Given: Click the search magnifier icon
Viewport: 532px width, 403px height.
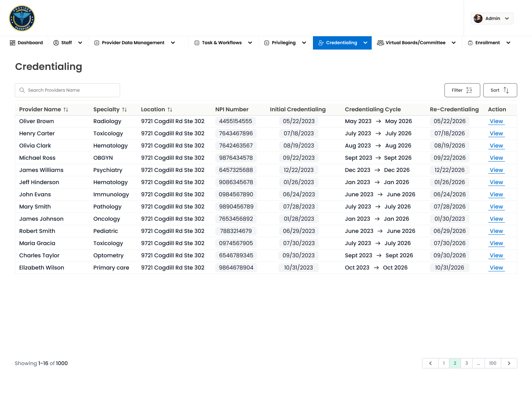Looking at the screenshot, I should (x=22, y=90).
